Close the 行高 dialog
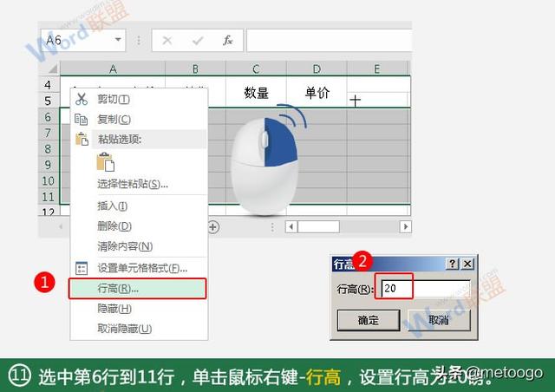The height and width of the screenshot is (392, 555). (x=467, y=264)
